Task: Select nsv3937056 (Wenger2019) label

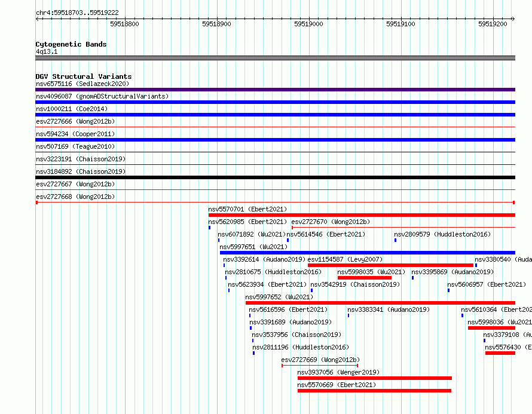Action: pyautogui.click(x=338, y=372)
